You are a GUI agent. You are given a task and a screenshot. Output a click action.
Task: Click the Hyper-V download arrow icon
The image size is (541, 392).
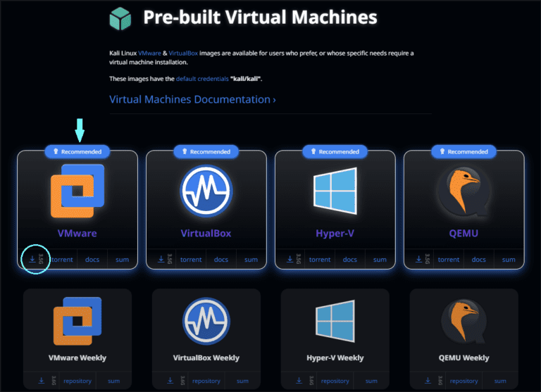(290, 259)
